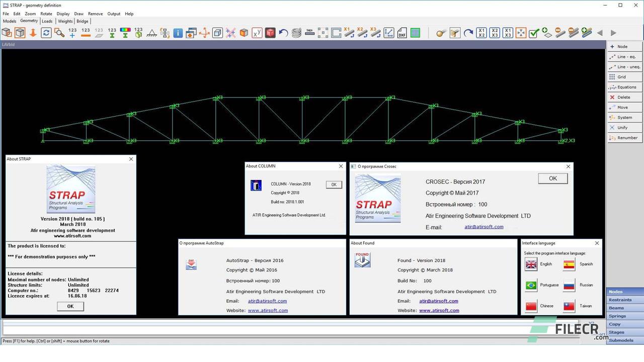Open the blue information icon

click(178, 33)
